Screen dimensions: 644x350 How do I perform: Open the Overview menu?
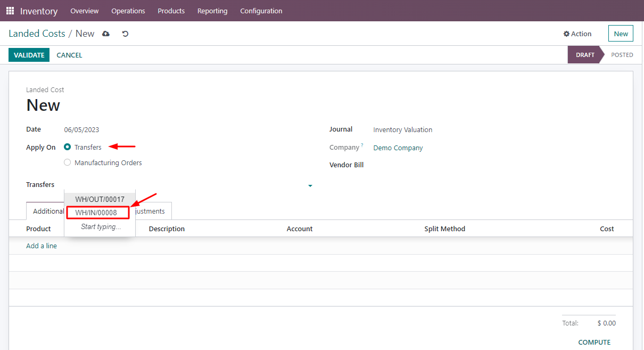(85, 11)
